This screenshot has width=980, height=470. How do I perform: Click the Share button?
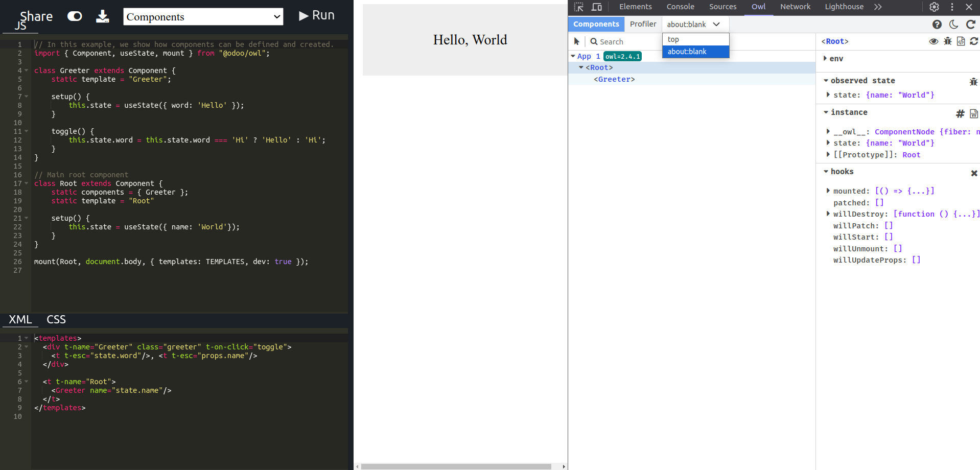(36, 16)
